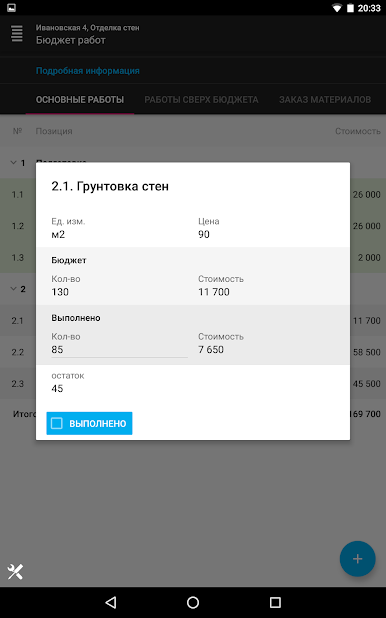Tap the battery status icon

[350, 8]
